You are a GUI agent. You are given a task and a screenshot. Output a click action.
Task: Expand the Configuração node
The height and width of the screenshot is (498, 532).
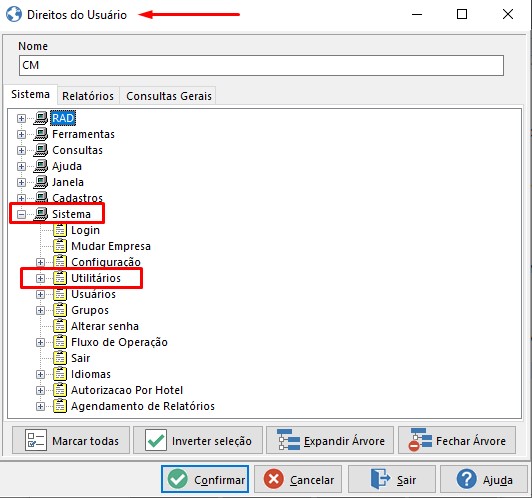[x=40, y=262]
